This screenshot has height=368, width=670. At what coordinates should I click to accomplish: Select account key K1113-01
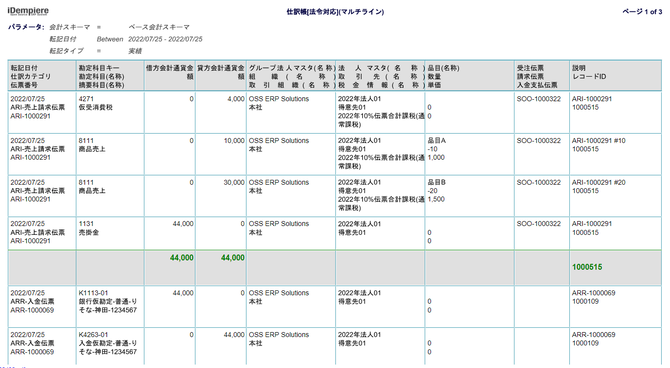94,293
